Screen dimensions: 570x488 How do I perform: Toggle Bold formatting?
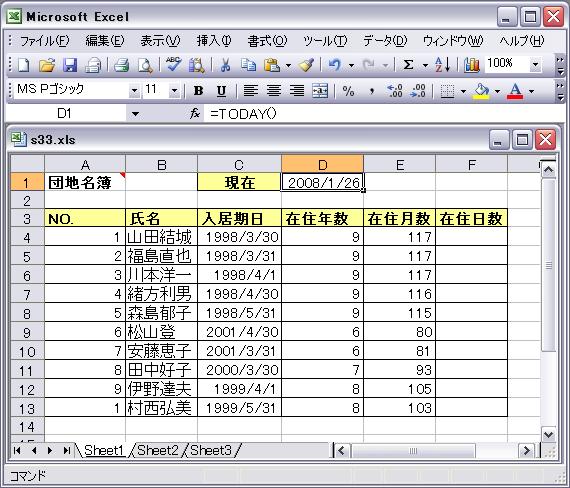click(198, 91)
